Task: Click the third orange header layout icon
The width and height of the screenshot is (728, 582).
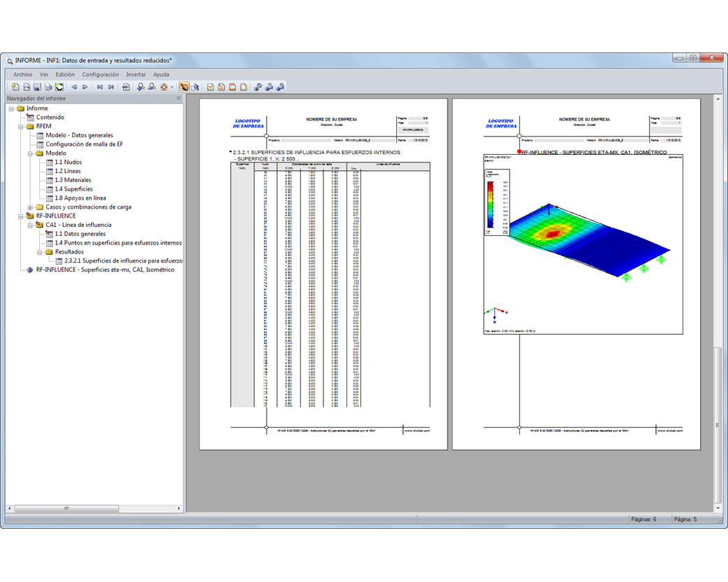Action: [232, 87]
